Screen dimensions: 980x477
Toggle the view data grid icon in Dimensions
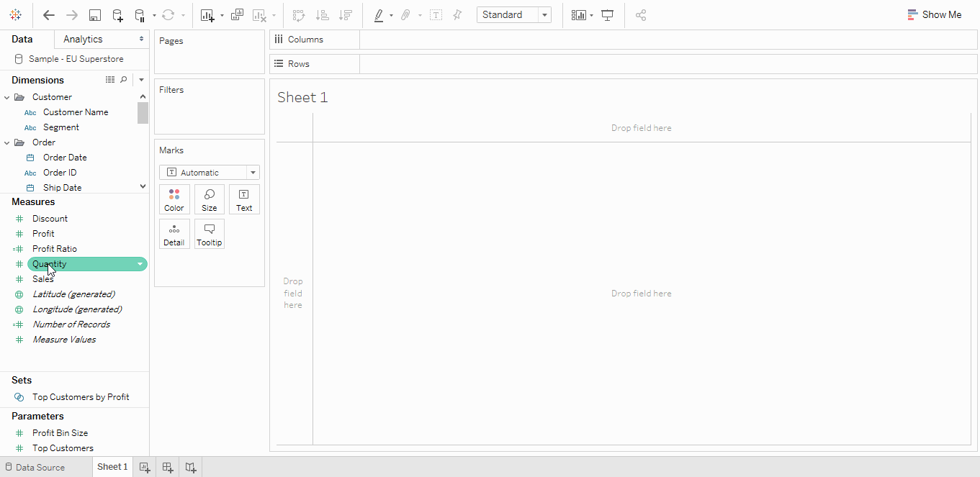[x=110, y=80]
